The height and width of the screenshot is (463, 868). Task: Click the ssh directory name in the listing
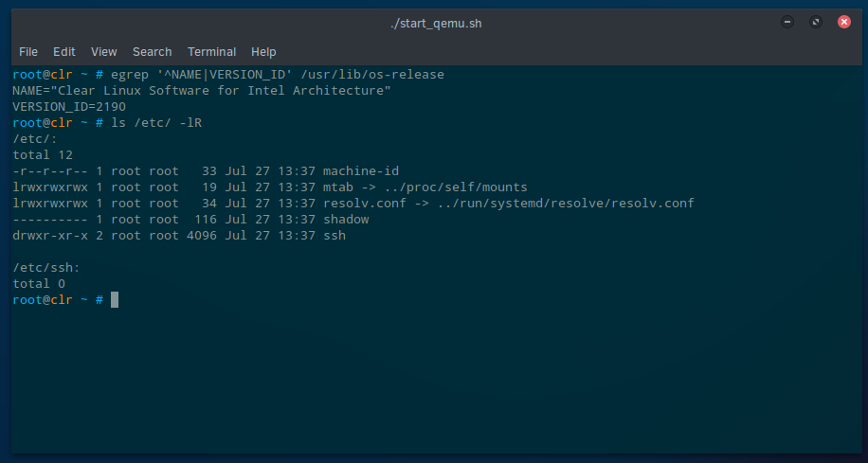335,236
